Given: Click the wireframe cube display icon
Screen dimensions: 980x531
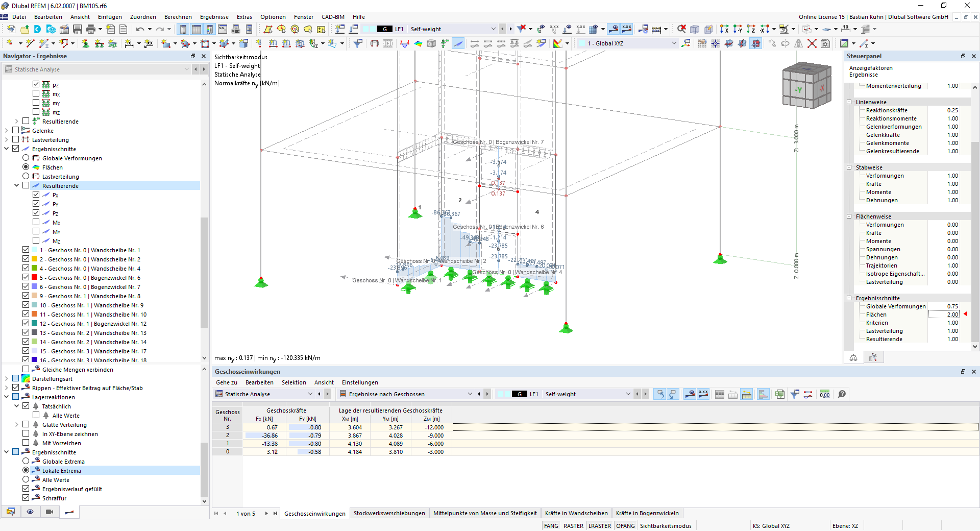Looking at the screenshot, I should 695,29.
